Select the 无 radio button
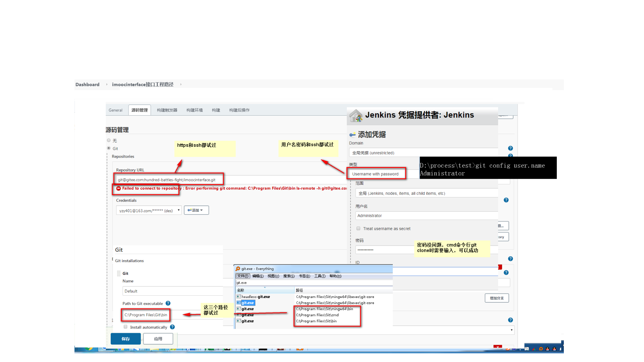This screenshot has height=362, width=644. 109,140
